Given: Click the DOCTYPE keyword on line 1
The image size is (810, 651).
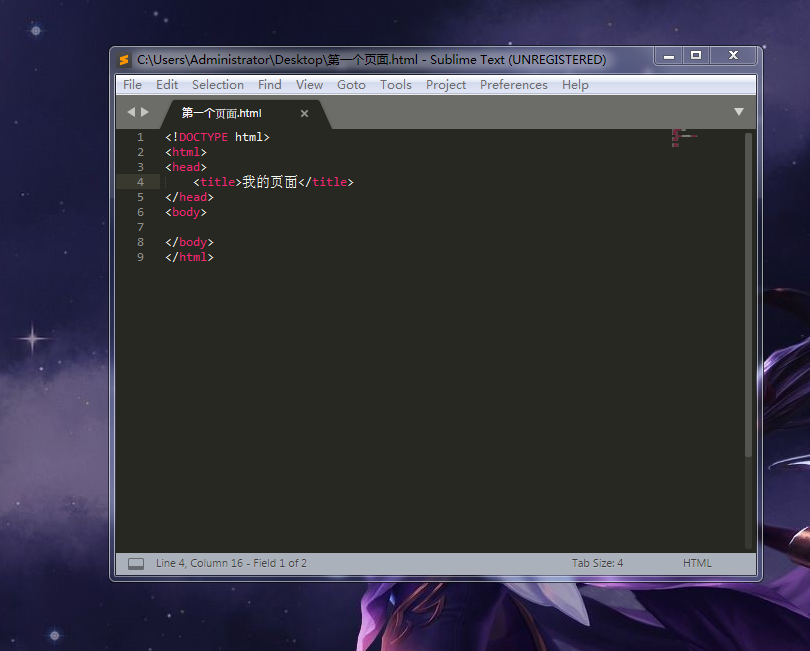Looking at the screenshot, I should (x=203, y=137).
